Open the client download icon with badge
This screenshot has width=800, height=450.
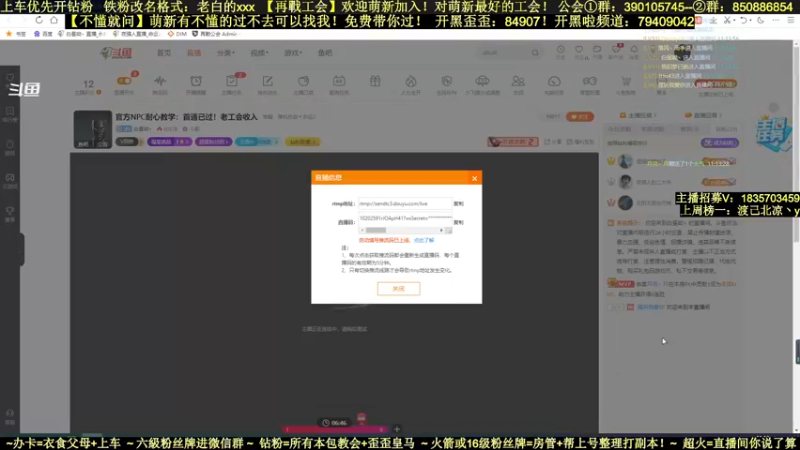[x=616, y=49]
